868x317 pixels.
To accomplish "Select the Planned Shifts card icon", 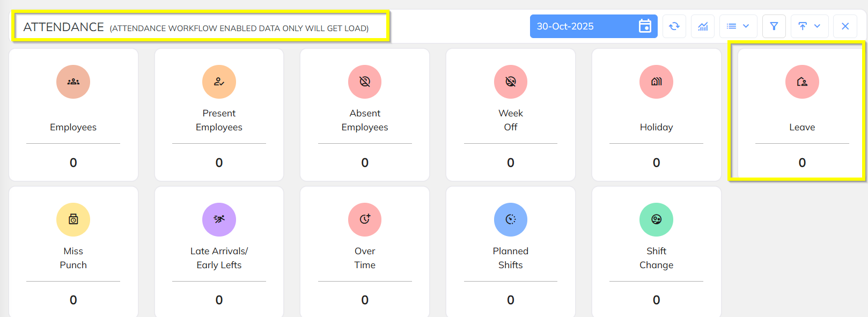I will (511, 219).
